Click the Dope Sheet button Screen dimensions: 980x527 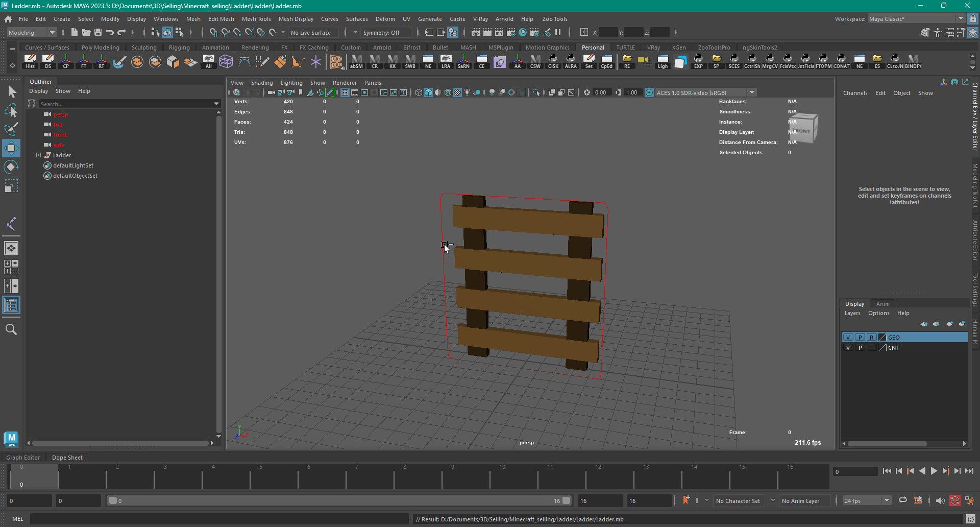coord(67,458)
